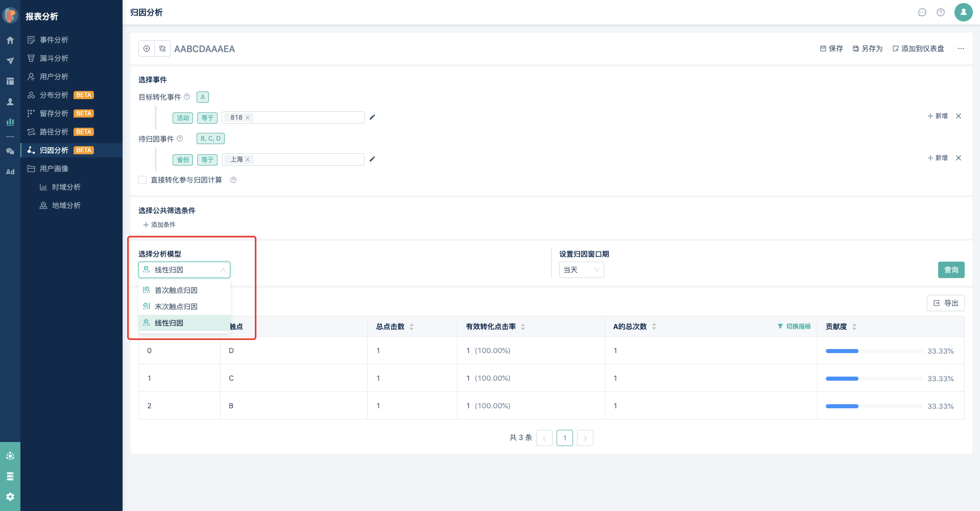This screenshot has width=980, height=511.
Task: Change the 等于 operator for 活动
Action: click(207, 118)
